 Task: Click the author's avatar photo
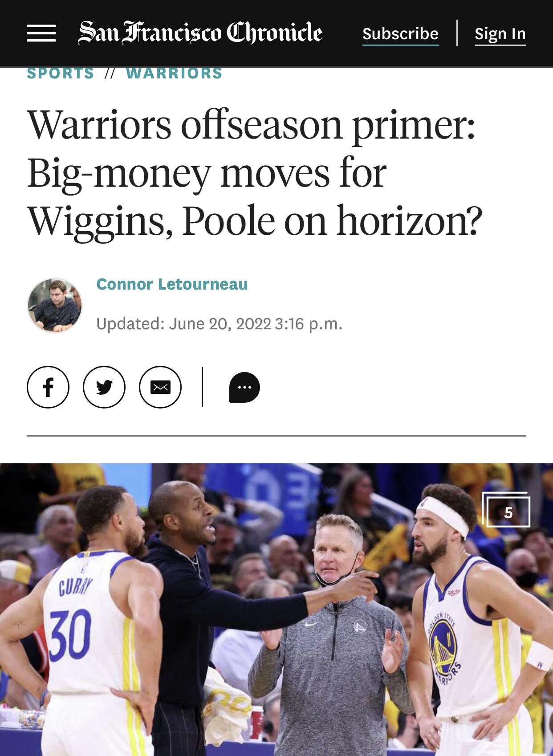click(x=55, y=305)
